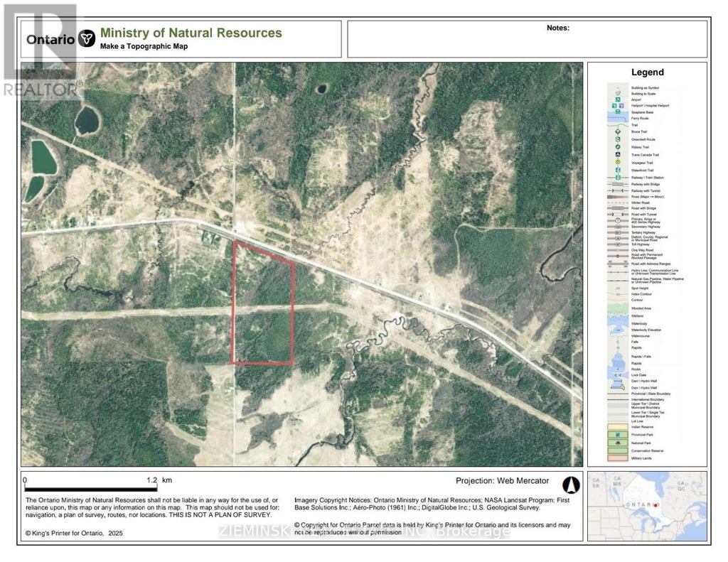Click the Trans Canada Trail legend icon
Viewport: 728px width, 562px height.
(x=618, y=154)
